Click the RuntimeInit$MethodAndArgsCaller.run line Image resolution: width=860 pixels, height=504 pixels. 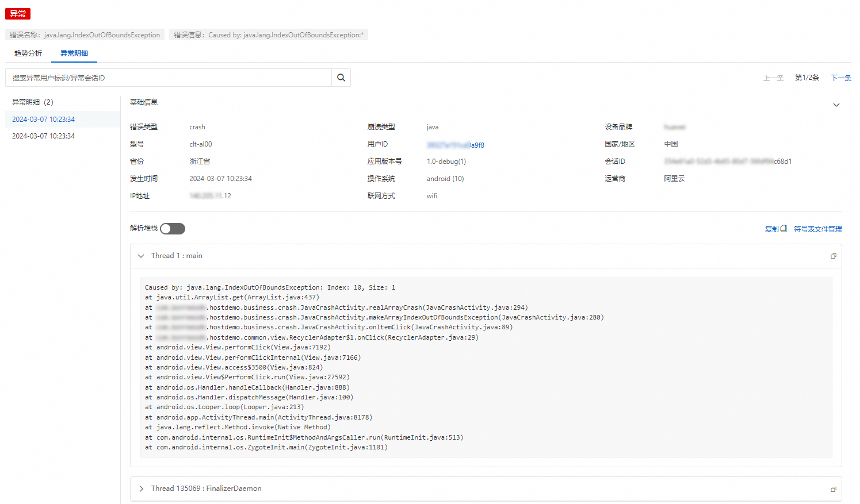[x=304, y=437]
